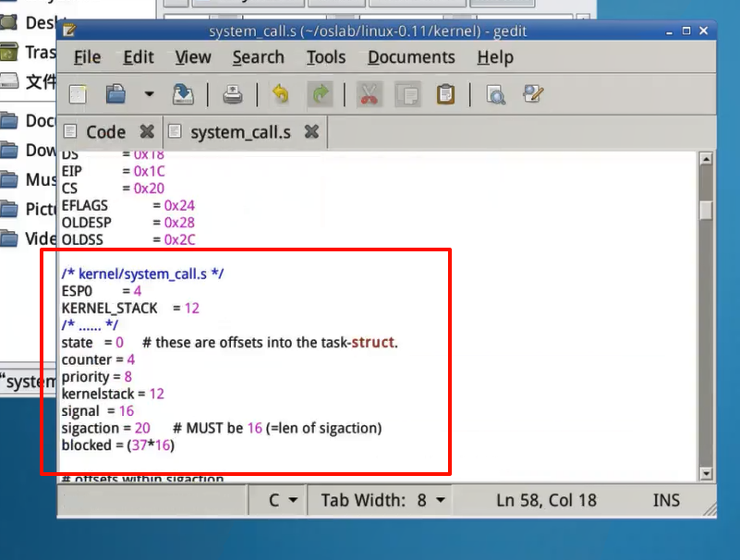Open Find and Replace tool
The image size is (740, 560).
(533, 94)
